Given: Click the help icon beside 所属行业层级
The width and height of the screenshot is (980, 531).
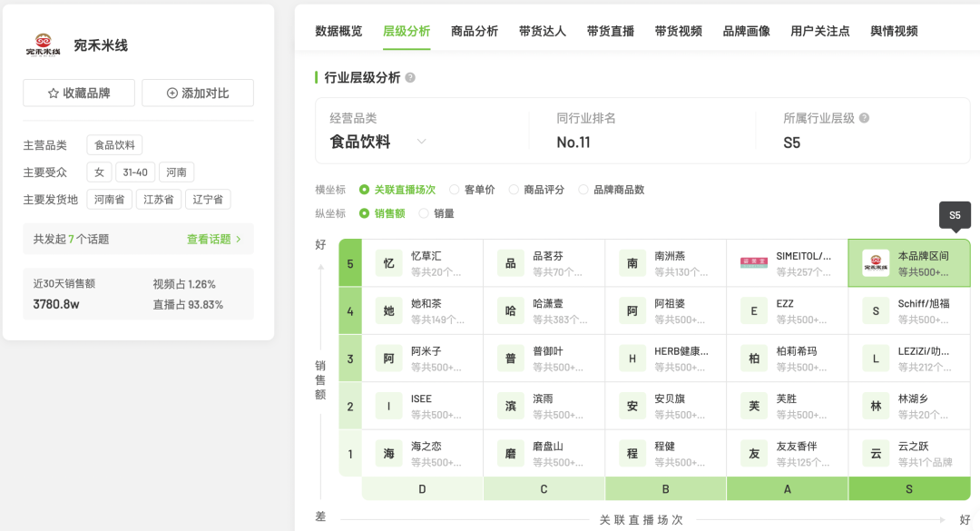Looking at the screenshot, I should coord(865,118).
